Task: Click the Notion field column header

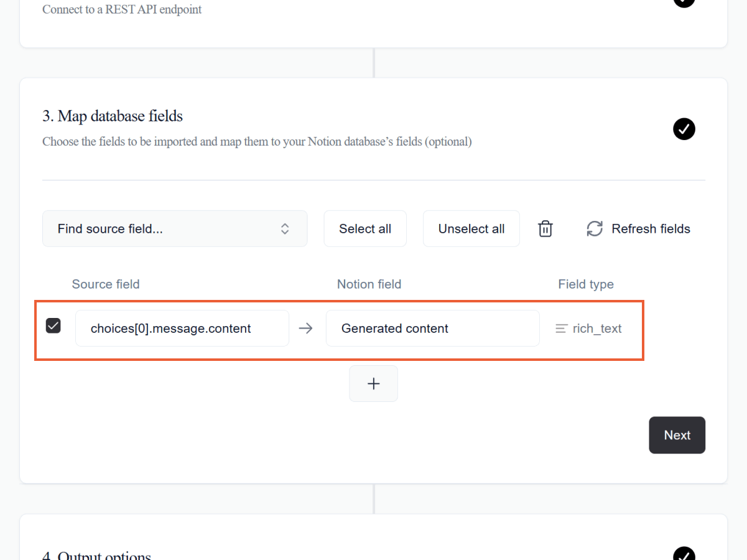Action: 369,284
